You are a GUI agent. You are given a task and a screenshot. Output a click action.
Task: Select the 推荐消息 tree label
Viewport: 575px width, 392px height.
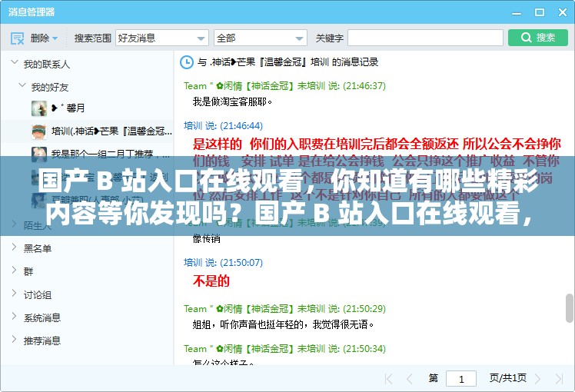(42, 341)
